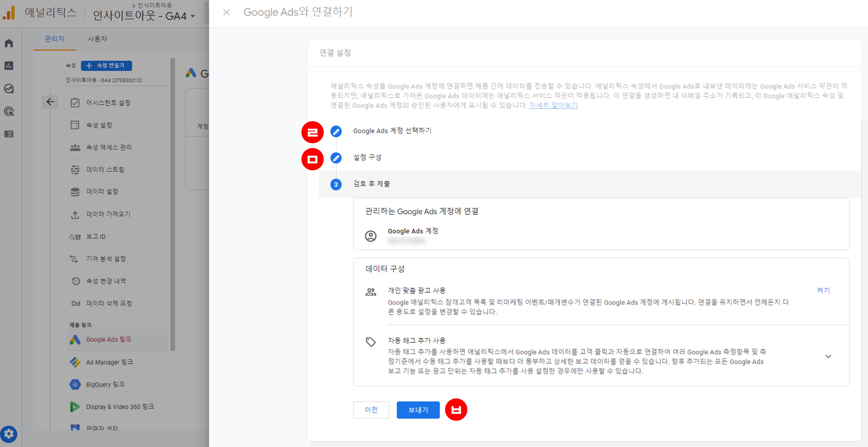Click the property column scrollbar
Viewport: 868px width, 447px height.
(173, 205)
